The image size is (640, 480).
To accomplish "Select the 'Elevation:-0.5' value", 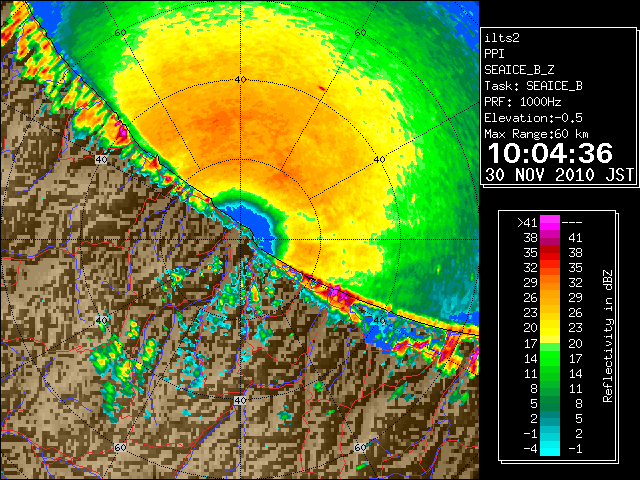I will pyautogui.click(x=533, y=118).
